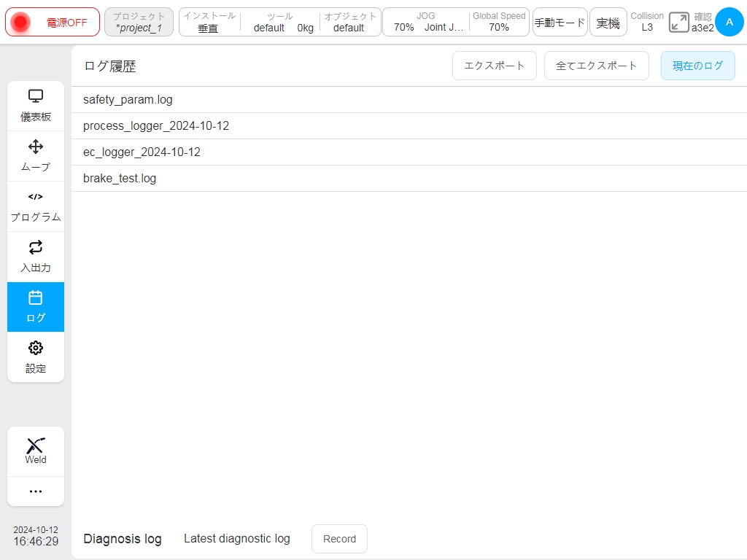
Task: Click the Diagnosis log label
Action: click(x=123, y=539)
